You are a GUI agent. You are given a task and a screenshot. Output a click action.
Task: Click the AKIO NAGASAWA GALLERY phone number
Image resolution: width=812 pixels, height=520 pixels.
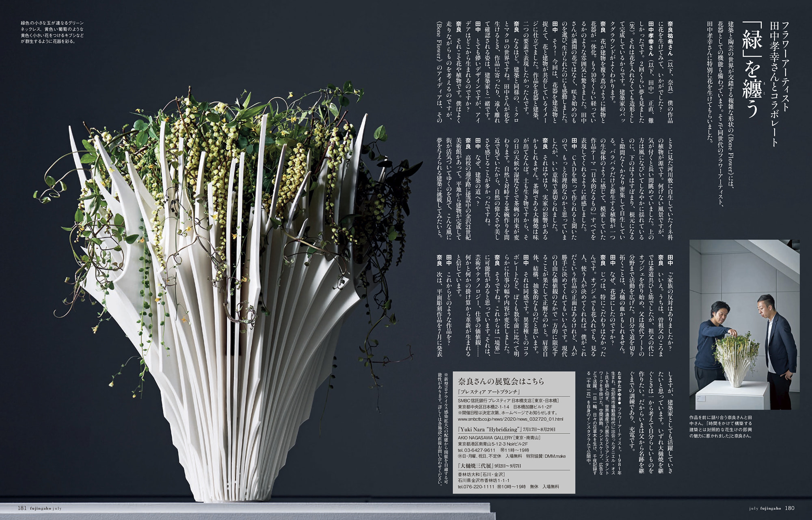pyautogui.click(x=477, y=450)
